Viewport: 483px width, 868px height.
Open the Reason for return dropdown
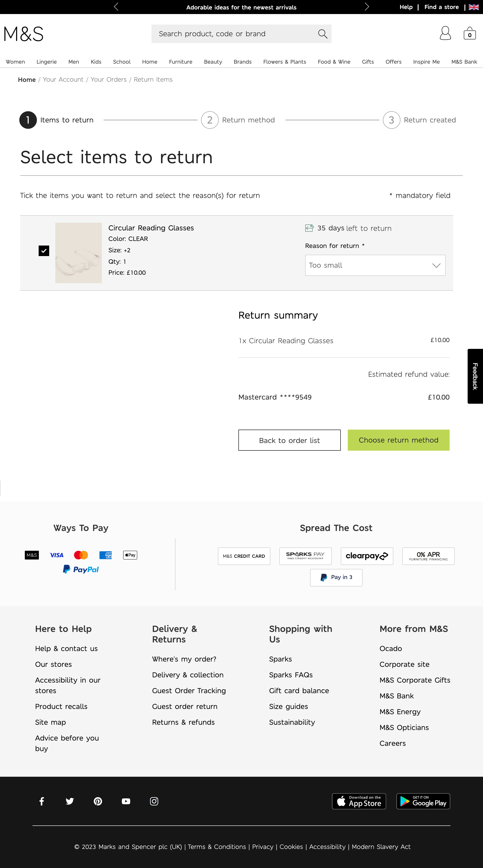[375, 265]
